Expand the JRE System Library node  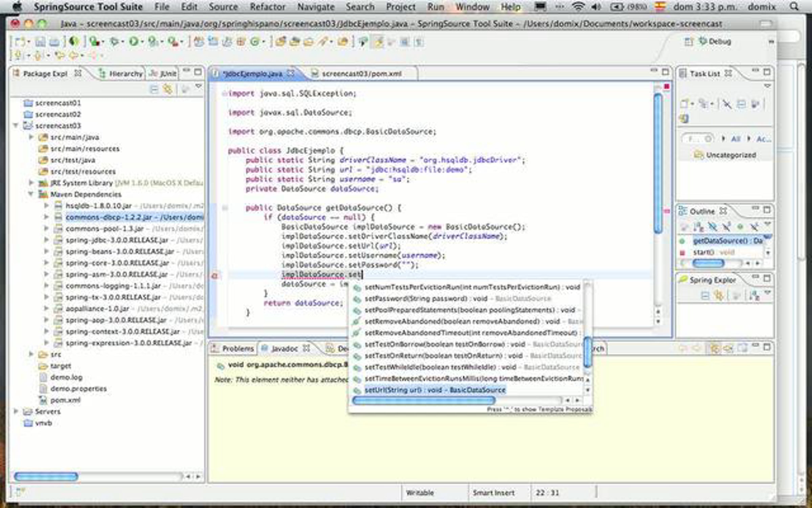pos(31,183)
